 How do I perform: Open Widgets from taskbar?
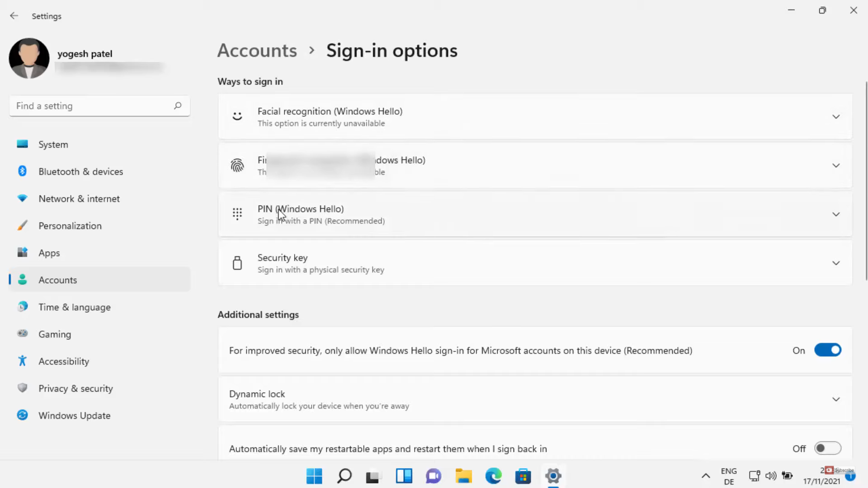coord(404,476)
